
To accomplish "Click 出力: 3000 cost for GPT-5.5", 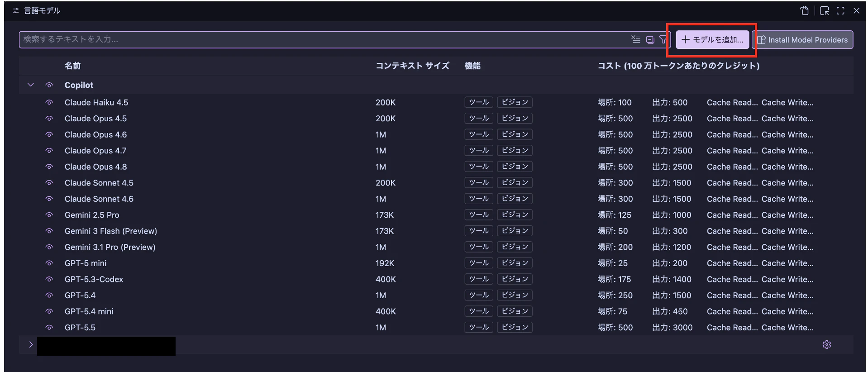I will pyautogui.click(x=672, y=327).
